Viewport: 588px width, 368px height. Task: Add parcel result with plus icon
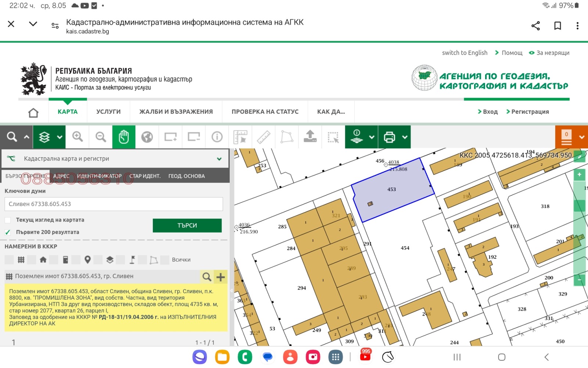[x=220, y=277]
